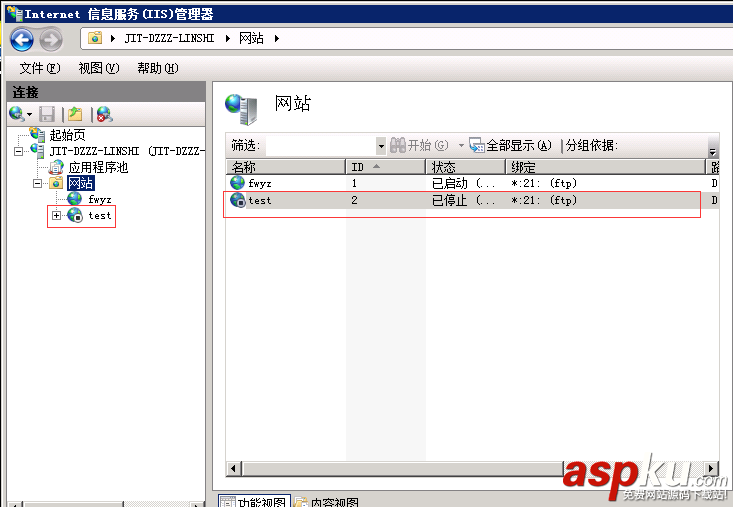The image size is (733, 507).
Task: Sort by the ID column header
Action: point(386,167)
